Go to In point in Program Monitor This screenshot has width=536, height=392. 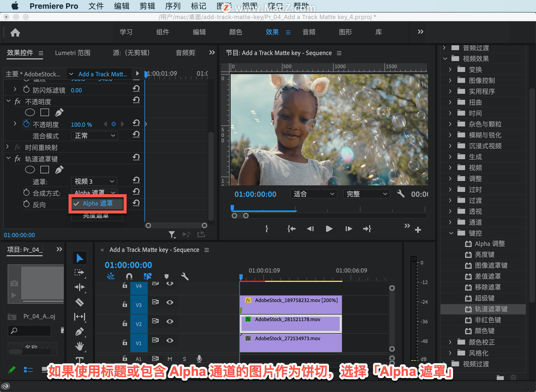(291, 229)
